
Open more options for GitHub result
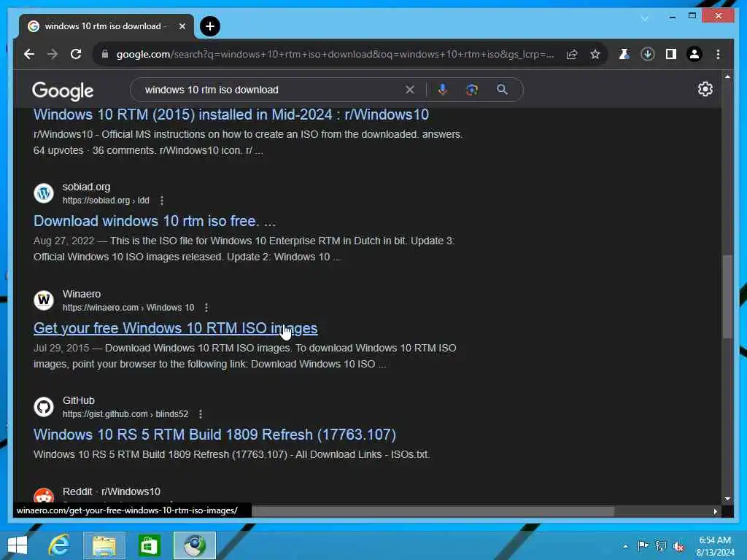(201, 414)
